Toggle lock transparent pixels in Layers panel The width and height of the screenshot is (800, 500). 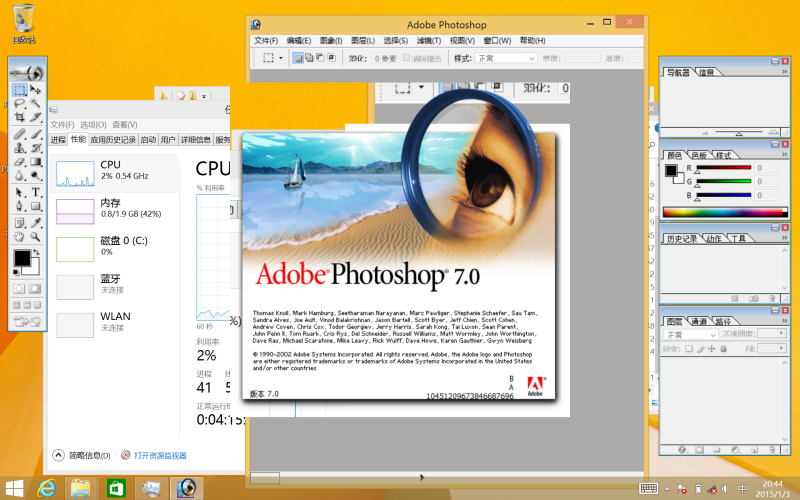click(689, 349)
